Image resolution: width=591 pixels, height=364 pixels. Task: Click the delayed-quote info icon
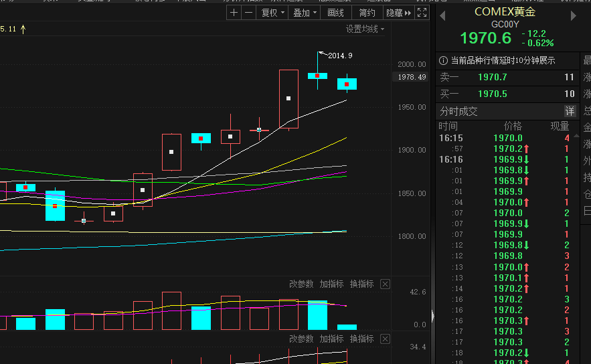tap(444, 60)
